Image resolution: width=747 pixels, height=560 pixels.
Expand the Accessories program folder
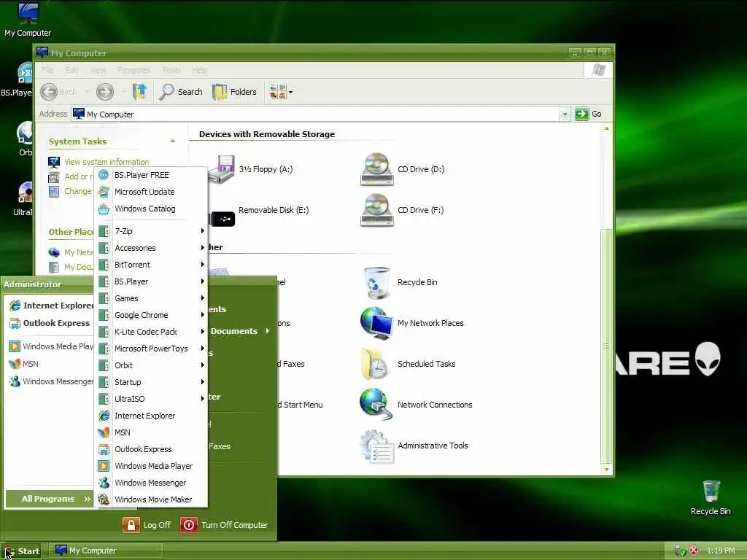[x=152, y=248]
